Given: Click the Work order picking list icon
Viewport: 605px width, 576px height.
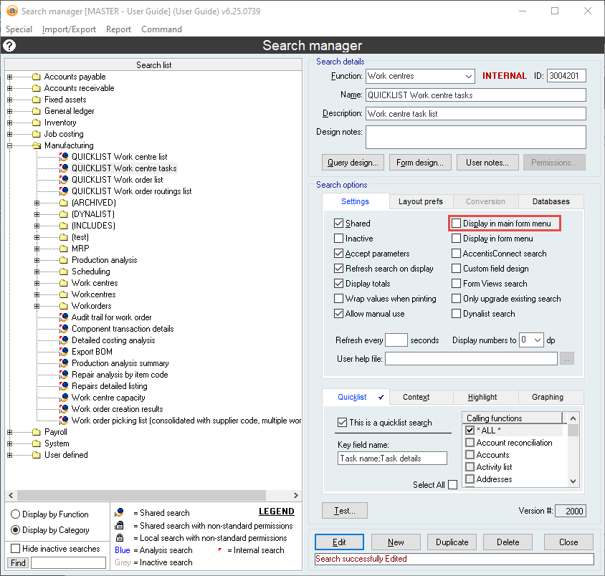Looking at the screenshot, I should point(64,420).
